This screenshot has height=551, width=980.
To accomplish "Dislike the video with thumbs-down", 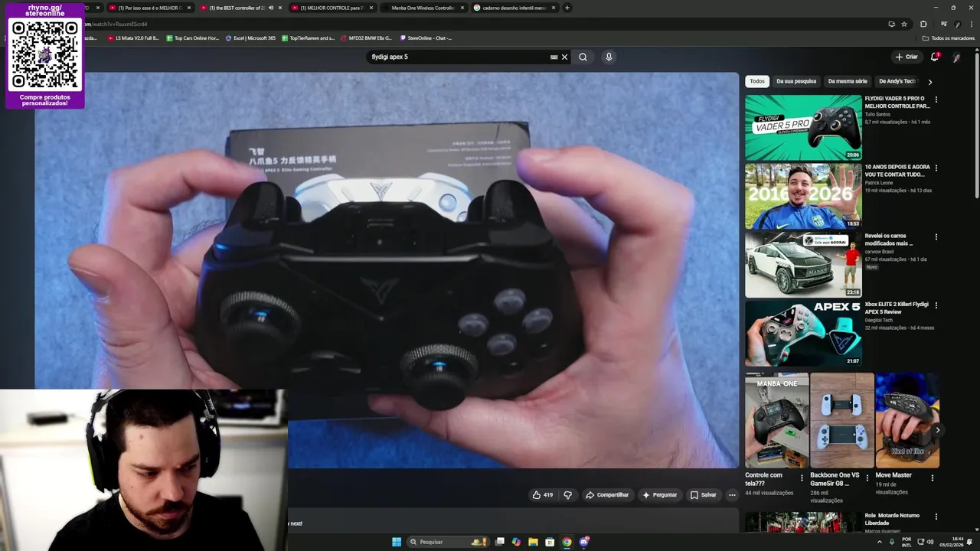I will coord(567,495).
